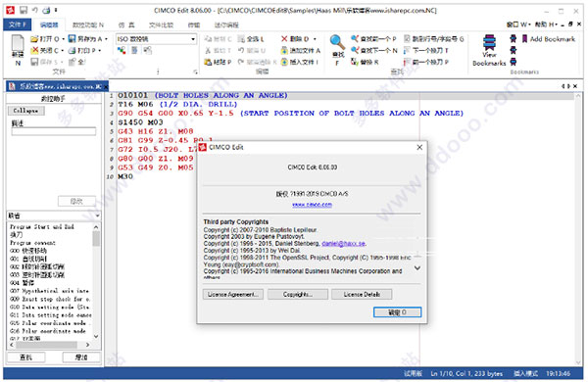This screenshot has height=382, width=588.
Task: Open the Help H menu dropdown
Action: (x=546, y=24)
